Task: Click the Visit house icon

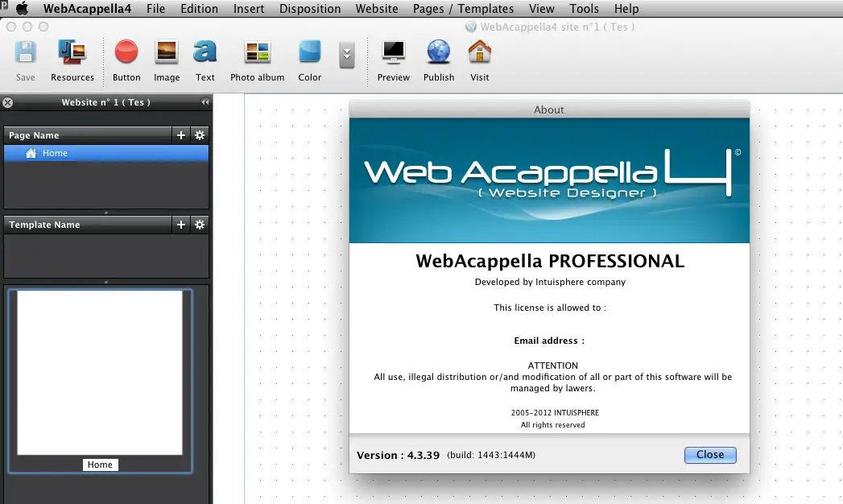Action: click(x=480, y=60)
